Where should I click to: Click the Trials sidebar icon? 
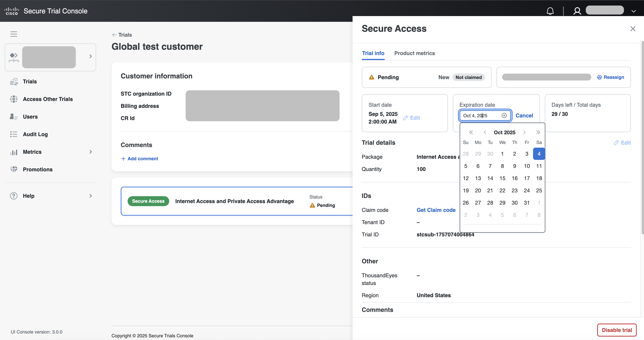point(14,81)
